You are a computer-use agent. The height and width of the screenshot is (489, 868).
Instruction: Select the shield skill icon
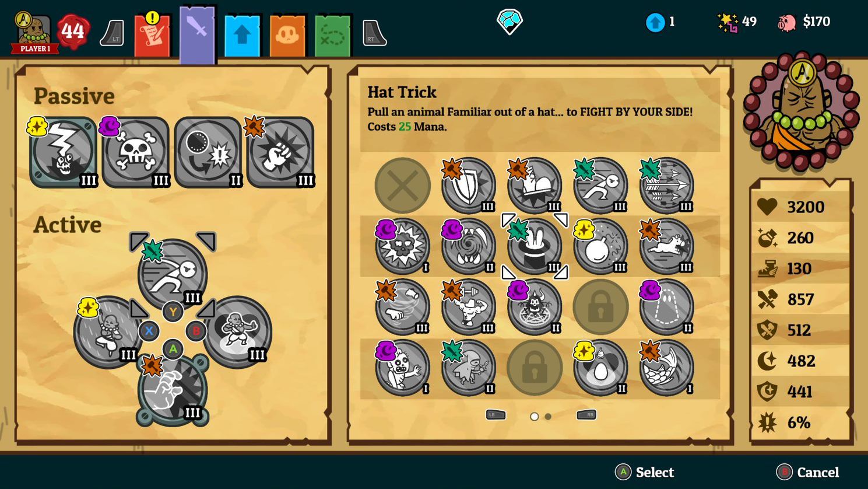click(x=469, y=186)
